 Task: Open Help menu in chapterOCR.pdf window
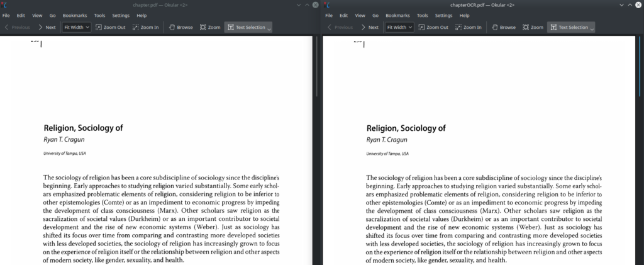465,16
